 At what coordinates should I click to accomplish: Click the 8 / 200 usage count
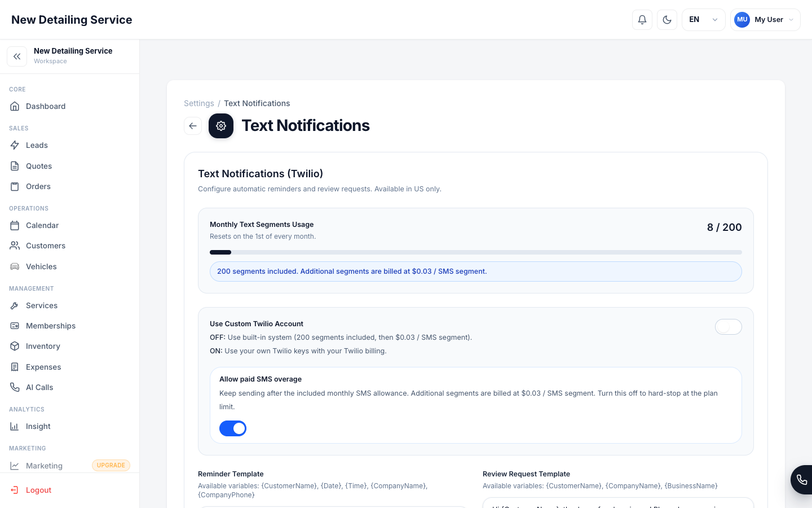click(x=725, y=227)
